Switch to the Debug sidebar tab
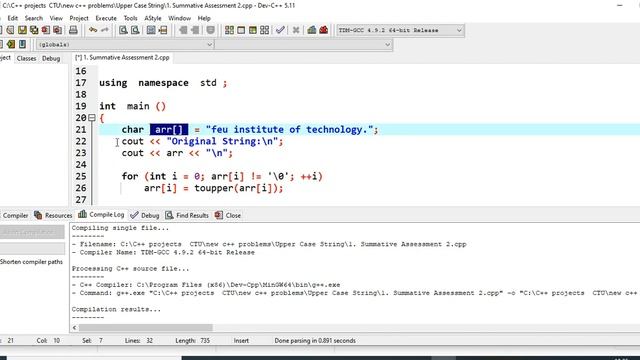This screenshot has width=640, height=360. [x=51, y=58]
